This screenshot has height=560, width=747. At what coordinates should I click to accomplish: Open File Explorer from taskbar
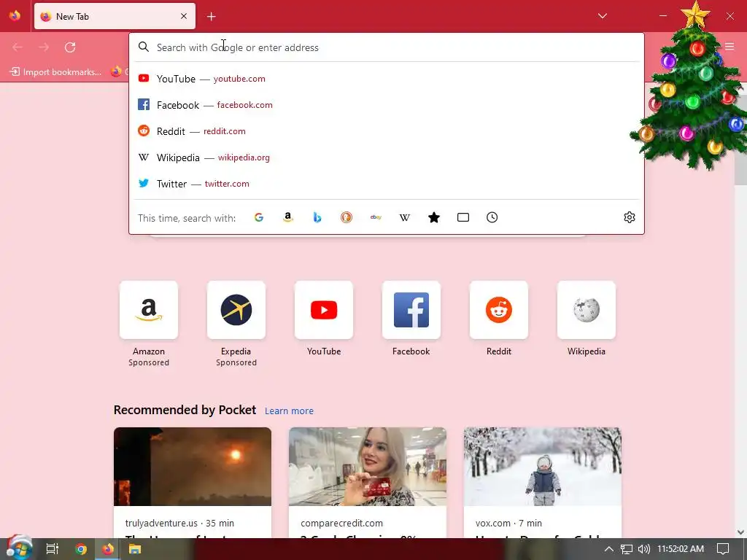coord(135,549)
